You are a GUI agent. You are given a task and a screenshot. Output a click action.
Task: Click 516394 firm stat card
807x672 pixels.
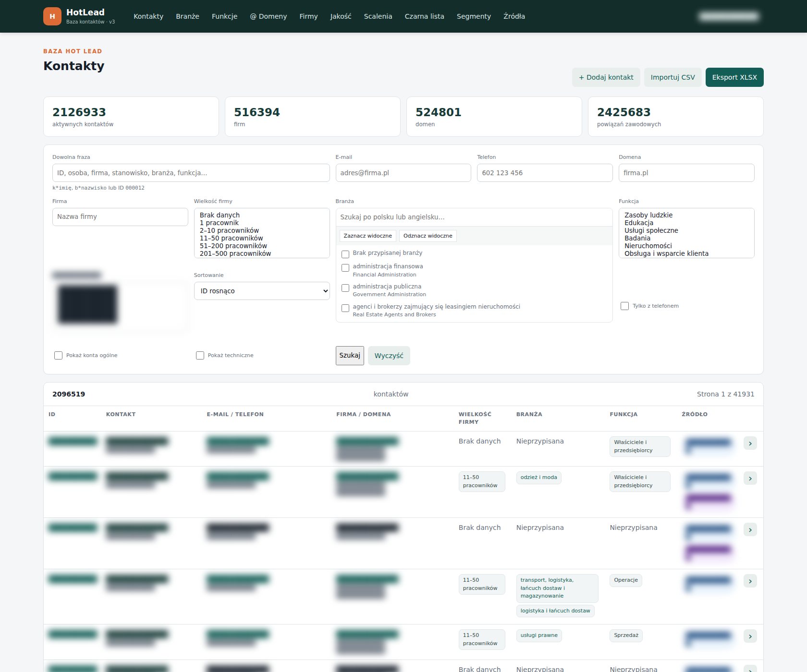coord(313,117)
